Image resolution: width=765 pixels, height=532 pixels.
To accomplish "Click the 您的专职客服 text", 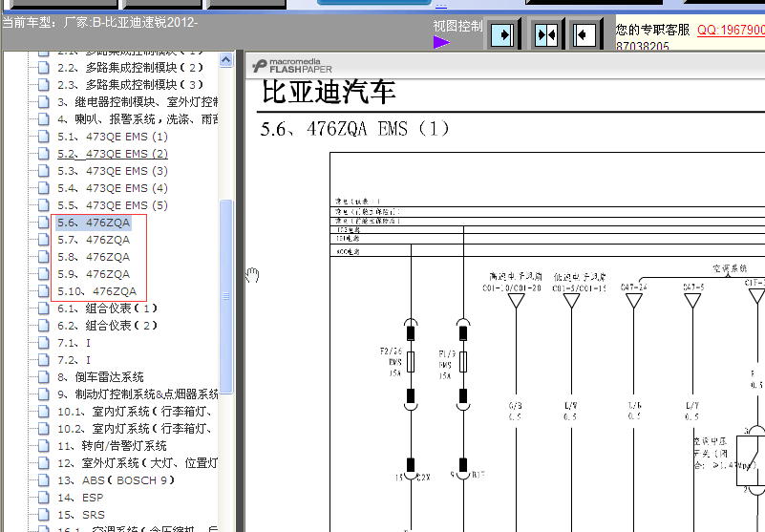I will click(x=653, y=30).
